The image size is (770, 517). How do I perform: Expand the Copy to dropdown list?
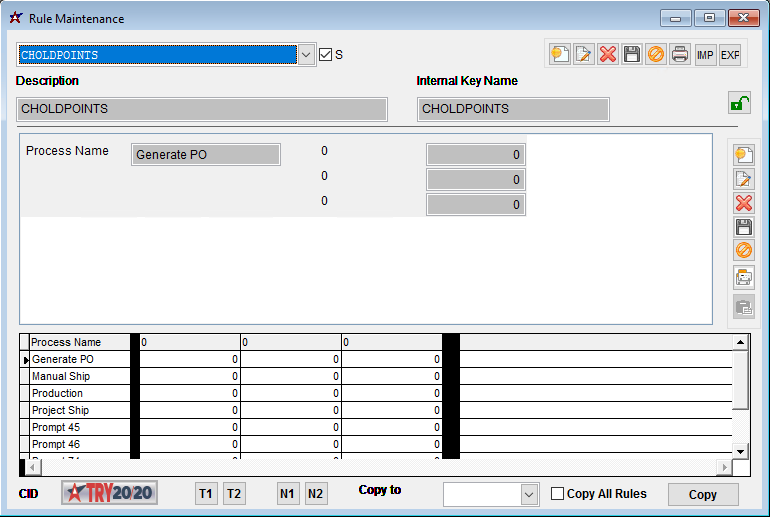pyautogui.click(x=529, y=494)
